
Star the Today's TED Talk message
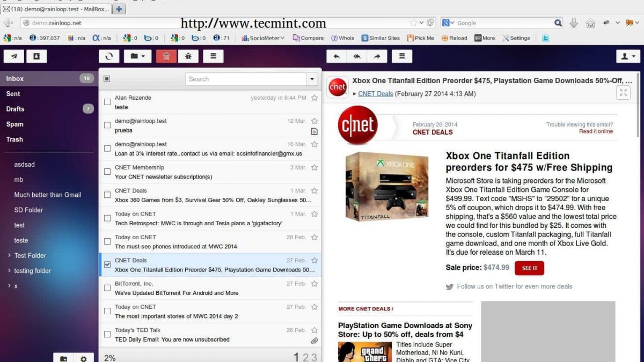pos(314,330)
